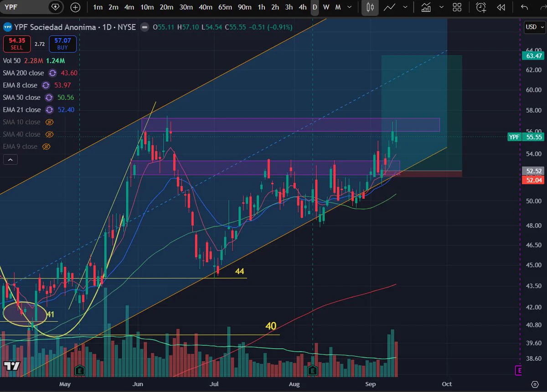
Task: Open the Compare or add symbol plus icon
Action: [x=75, y=7]
